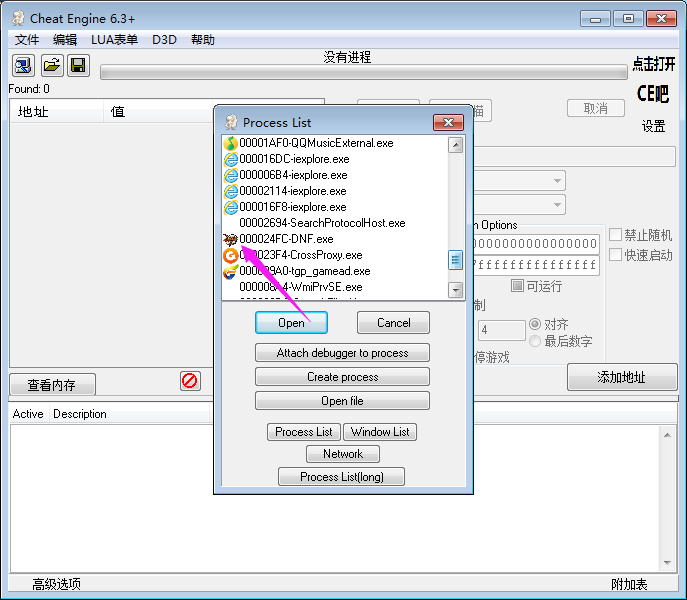The image size is (687, 600).
Task: Click the CrossProxy.exe orange icon
Action: (x=230, y=255)
